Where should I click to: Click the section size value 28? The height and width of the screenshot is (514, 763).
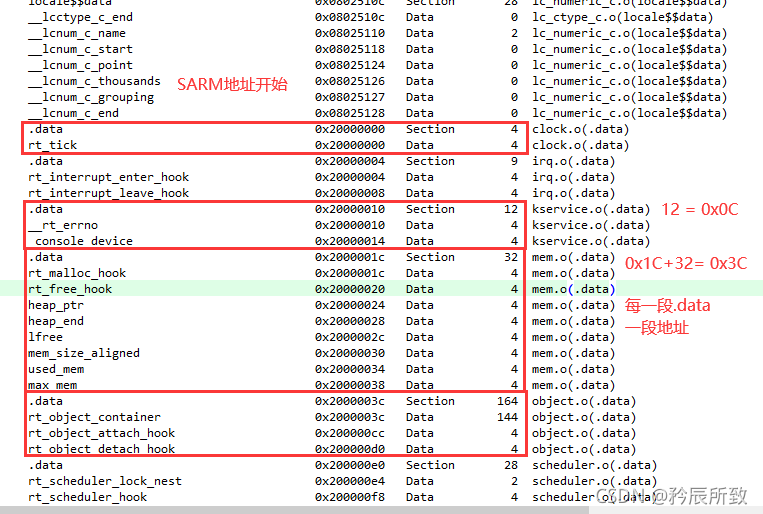(511, 465)
